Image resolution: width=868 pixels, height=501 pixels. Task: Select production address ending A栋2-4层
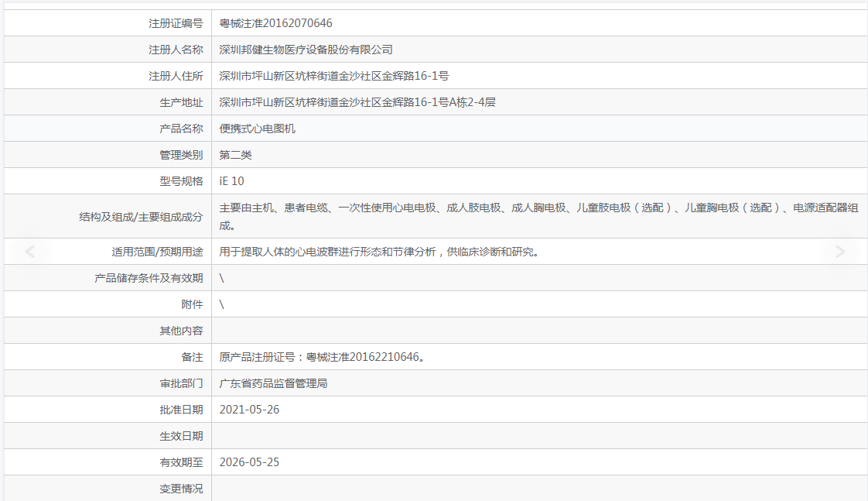coord(357,102)
